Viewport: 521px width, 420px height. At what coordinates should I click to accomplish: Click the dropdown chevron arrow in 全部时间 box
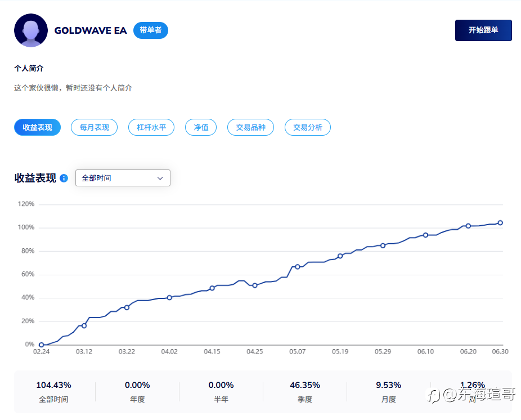(160, 178)
